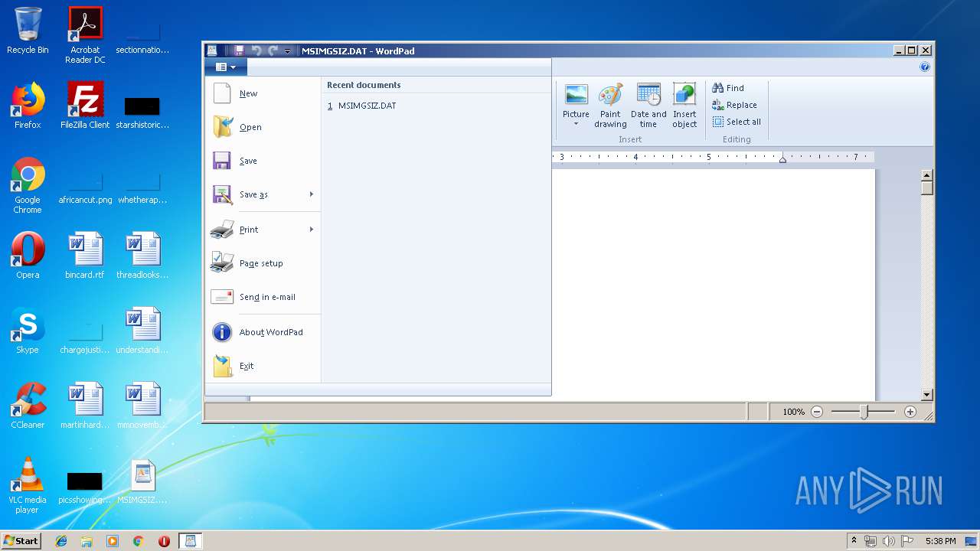Click the vertical scrollbar down arrow
This screenshot has width=980, height=551.
click(927, 395)
